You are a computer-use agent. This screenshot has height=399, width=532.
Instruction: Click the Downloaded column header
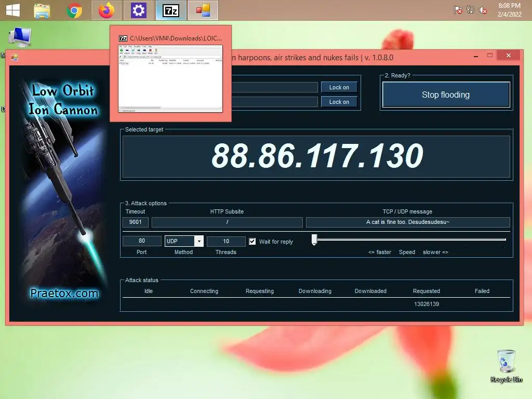point(370,291)
